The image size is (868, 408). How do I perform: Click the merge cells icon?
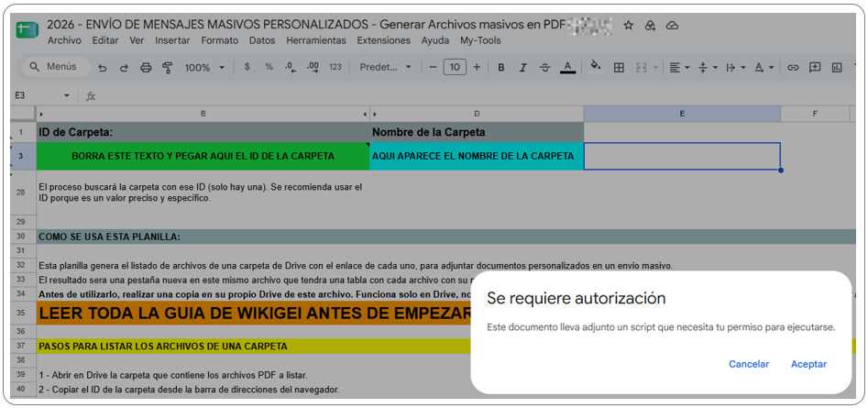(x=642, y=68)
